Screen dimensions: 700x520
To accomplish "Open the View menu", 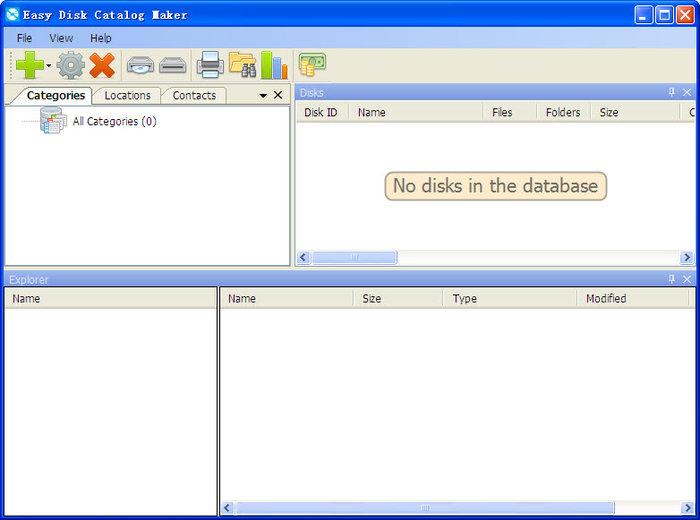I will (61, 38).
